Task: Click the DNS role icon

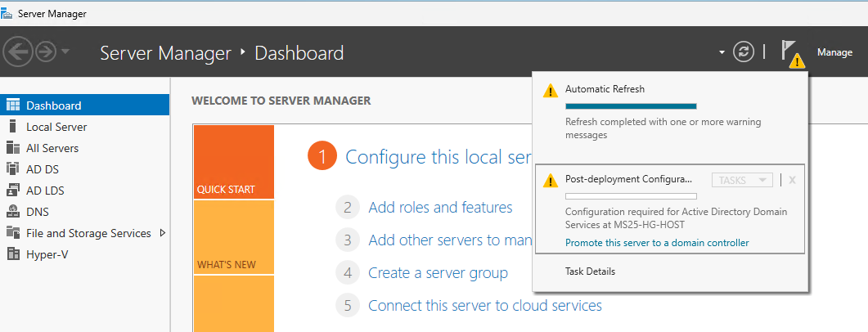Action: 13,211
